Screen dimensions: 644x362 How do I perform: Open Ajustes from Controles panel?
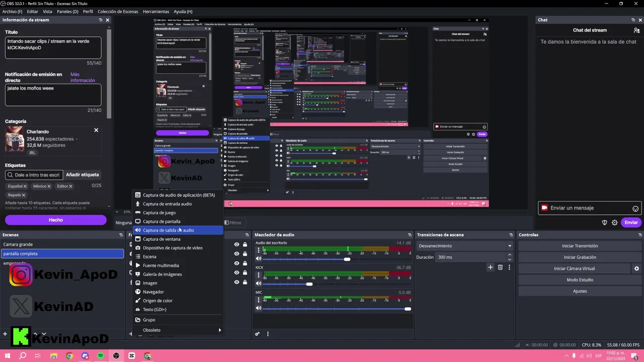click(580, 291)
